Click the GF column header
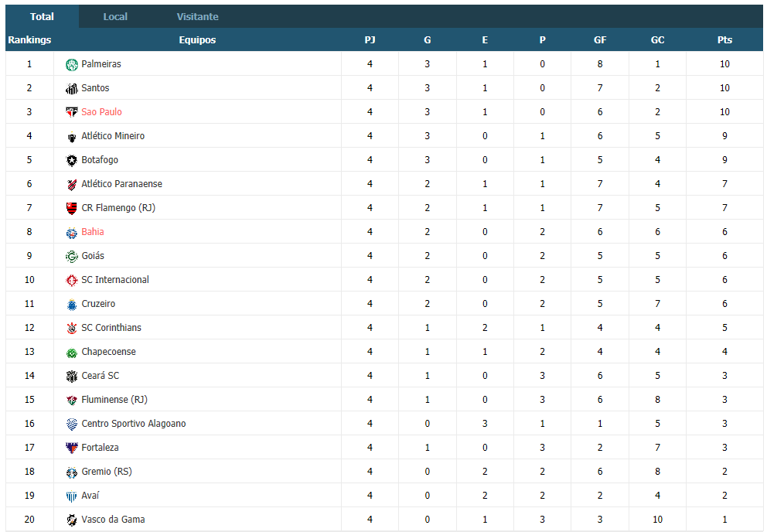This screenshot has height=532, width=767. (600, 40)
